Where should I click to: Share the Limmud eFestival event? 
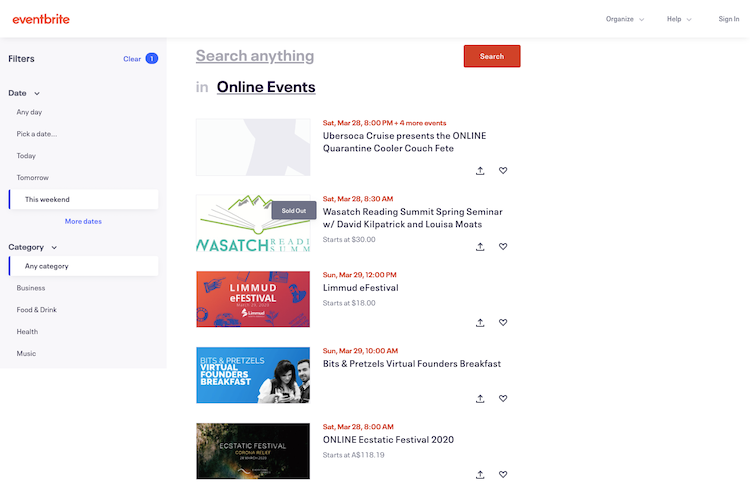[480, 323]
